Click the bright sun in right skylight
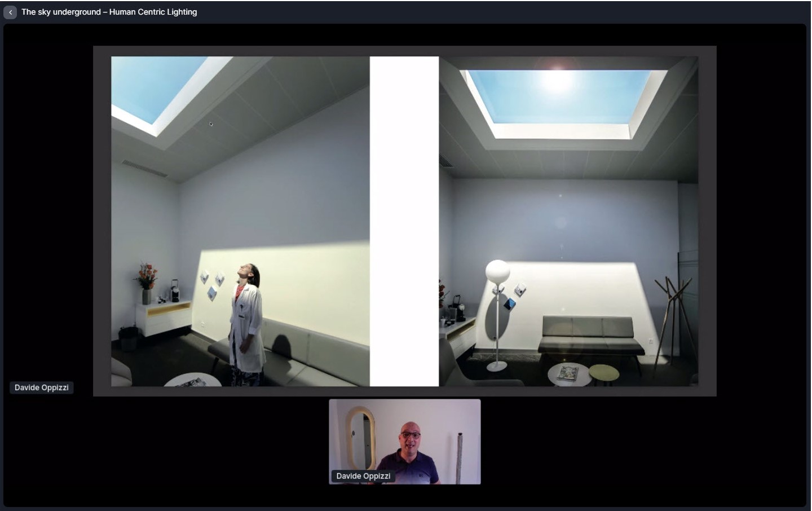Image resolution: width=812 pixels, height=511 pixels. tap(557, 81)
